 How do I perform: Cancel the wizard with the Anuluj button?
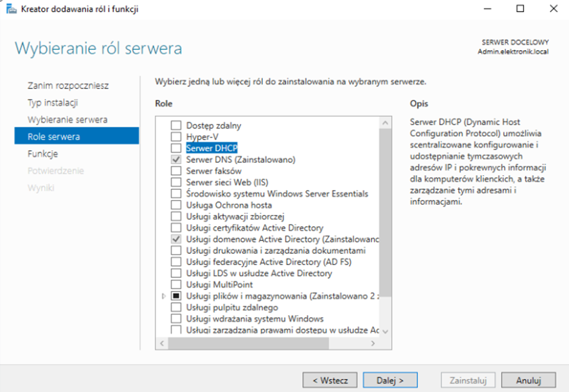(528, 380)
